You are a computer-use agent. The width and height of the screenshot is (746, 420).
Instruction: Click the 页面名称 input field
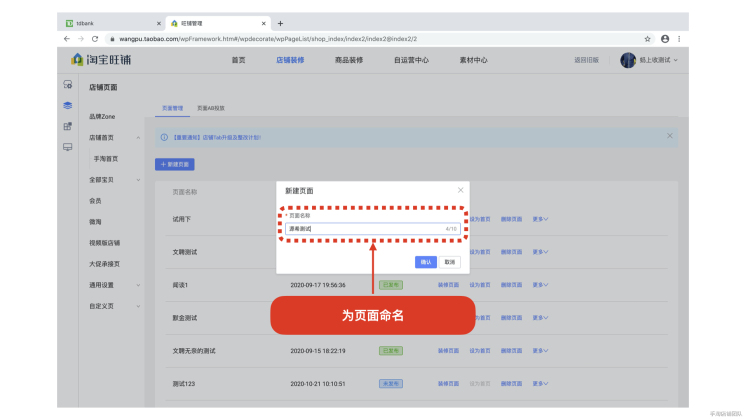coord(373,229)
